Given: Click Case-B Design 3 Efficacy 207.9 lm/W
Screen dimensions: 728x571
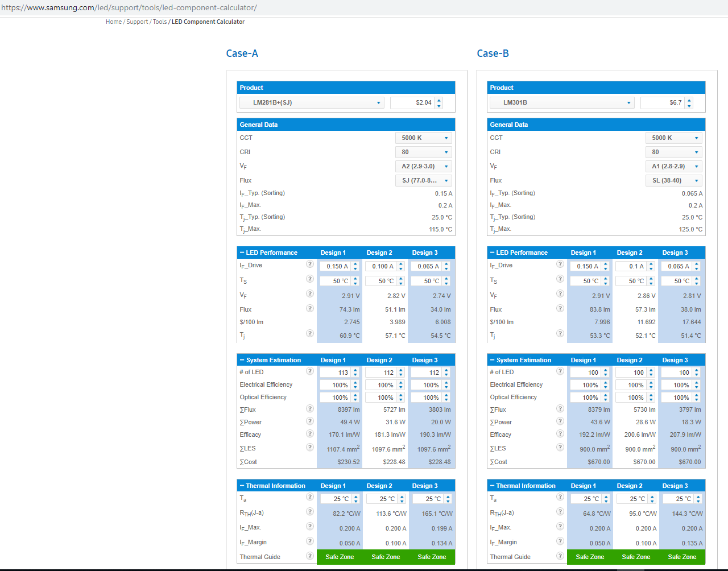Looking at the screenshot, I should (x=685, y=435).
